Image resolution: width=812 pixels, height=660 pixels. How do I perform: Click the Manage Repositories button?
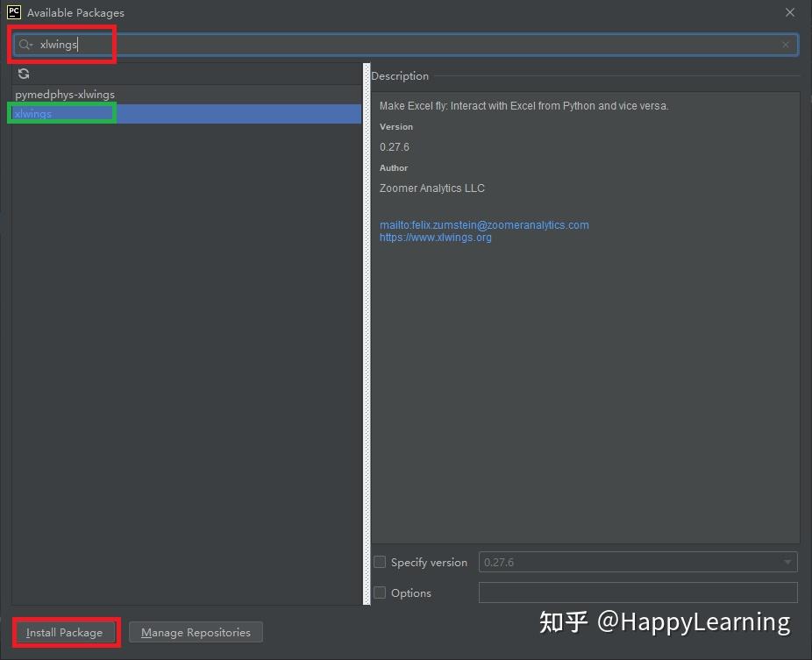196,633
